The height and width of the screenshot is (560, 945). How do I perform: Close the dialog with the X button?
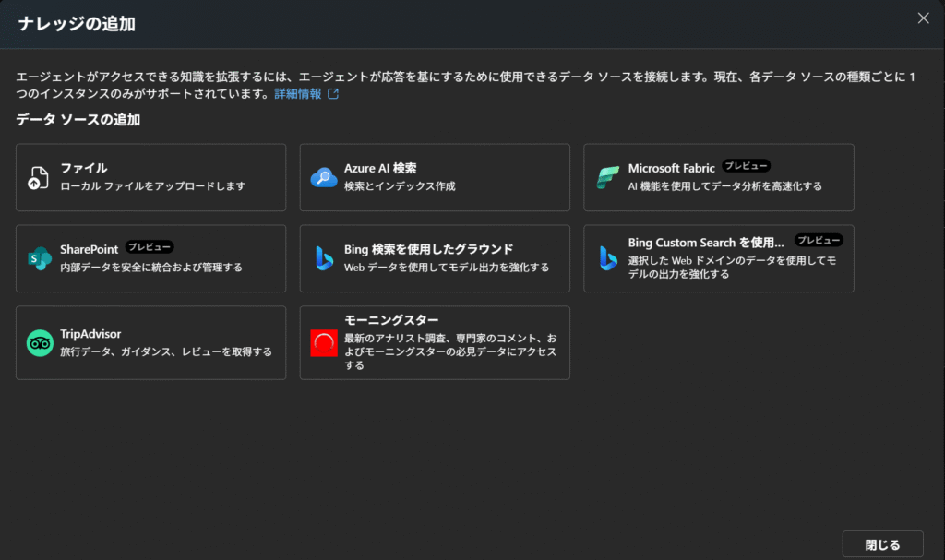pyautogui.click(x=923, y=18)
